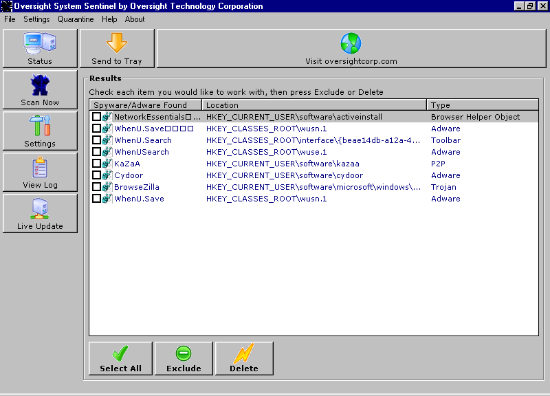
Task: Click the Select All checkmark button
Action: click(x=121, y=358)
